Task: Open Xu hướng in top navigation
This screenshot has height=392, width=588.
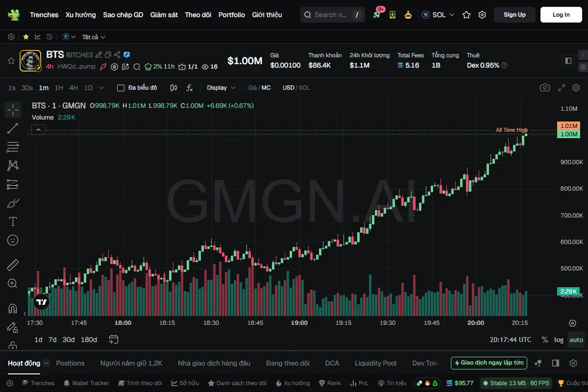Action: 81,15
